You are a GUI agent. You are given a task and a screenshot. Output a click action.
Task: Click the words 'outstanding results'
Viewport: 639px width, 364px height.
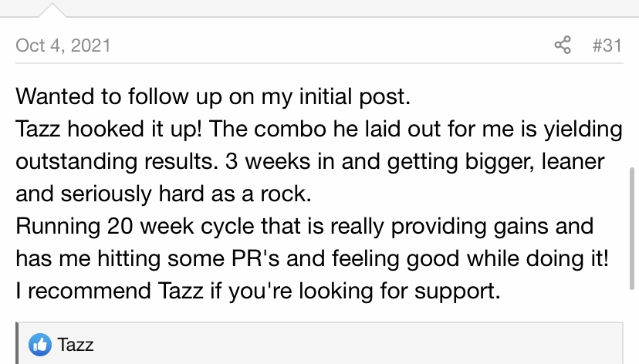[x=114, y=161]
